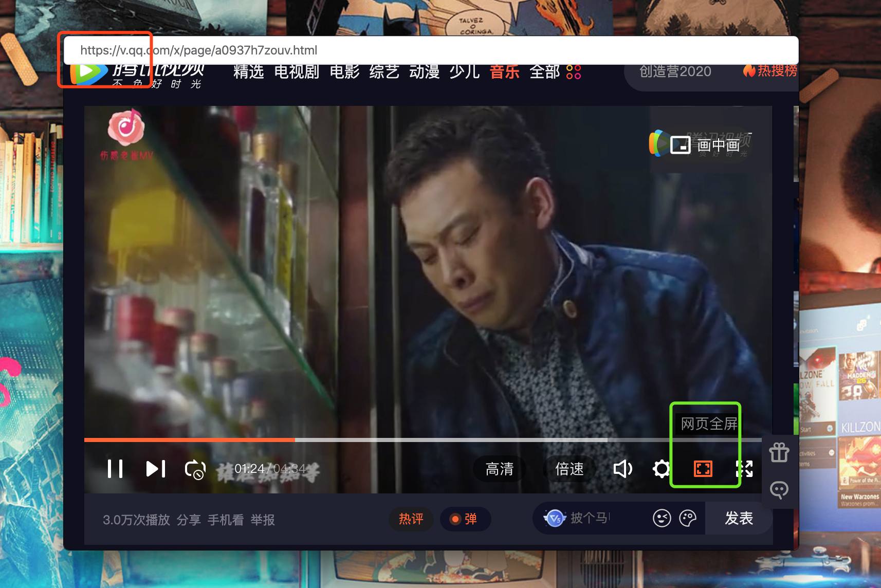
Task: Open the 音乐 nav tab
Action: point(505,71)
